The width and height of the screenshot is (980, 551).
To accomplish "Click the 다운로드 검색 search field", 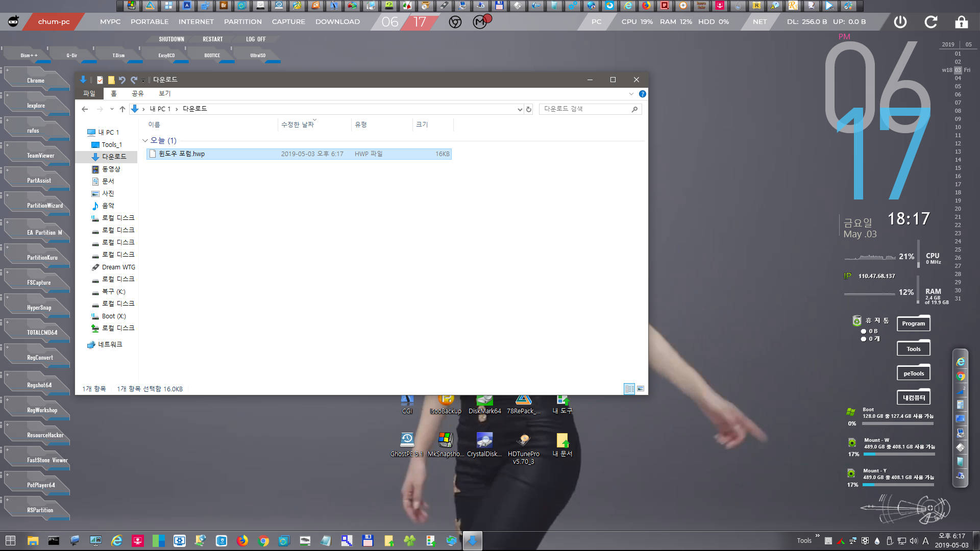I will pyautogui.click(x=591, y=109).
